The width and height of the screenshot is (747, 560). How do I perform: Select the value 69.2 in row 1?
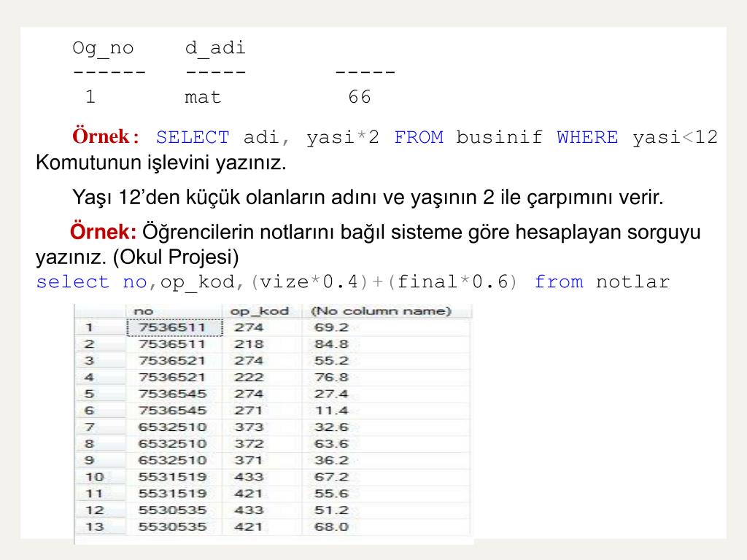332,327
